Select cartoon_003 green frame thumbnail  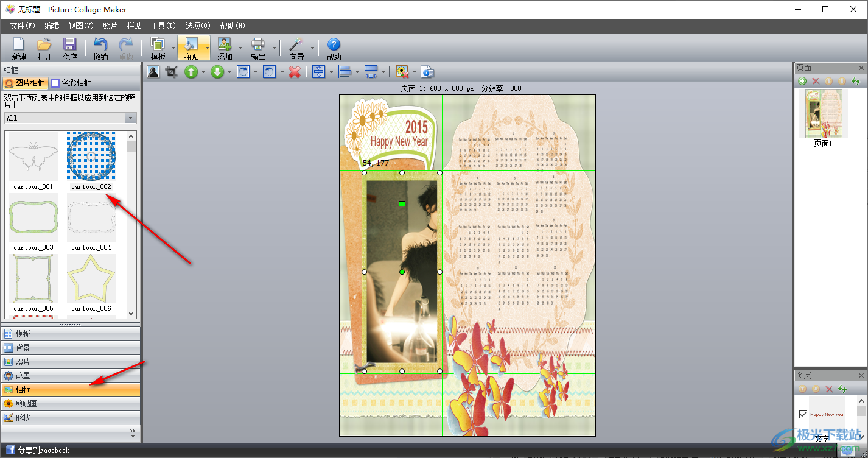click(x=33, y=217)
